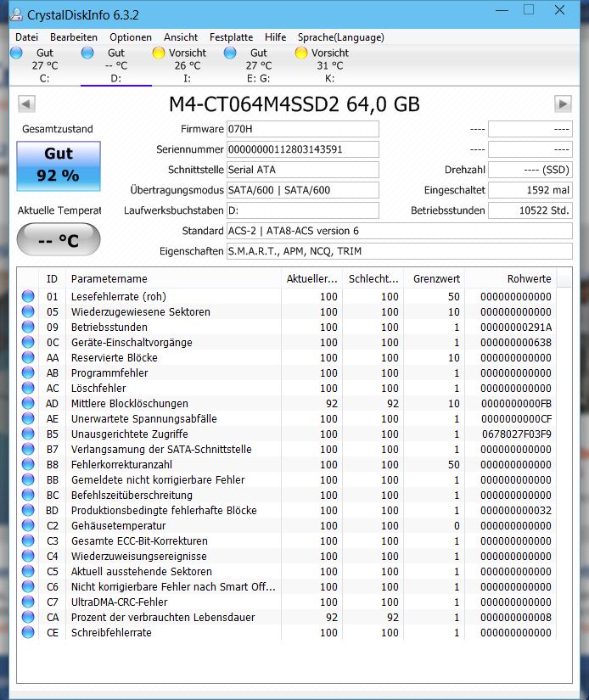Select drive C: with Gut status
Image resolution: width=589 pixels, height=700 pixels.
pos(45,65)
